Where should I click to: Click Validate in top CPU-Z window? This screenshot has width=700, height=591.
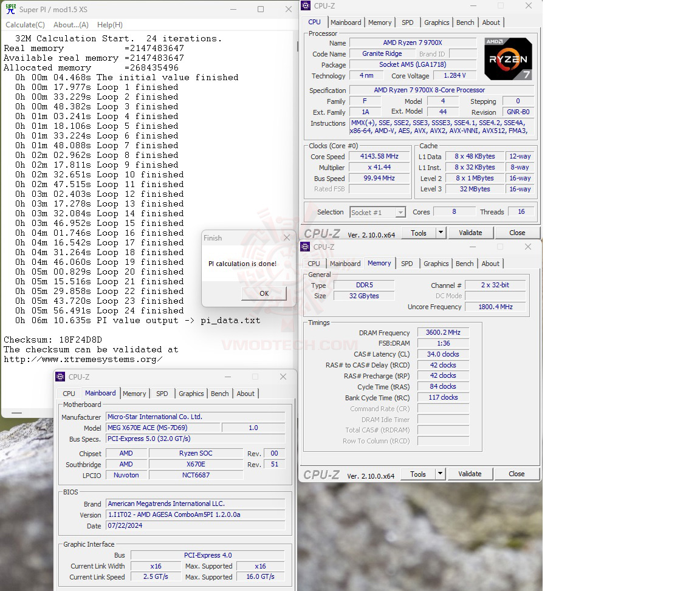click(x=470, y=233)
